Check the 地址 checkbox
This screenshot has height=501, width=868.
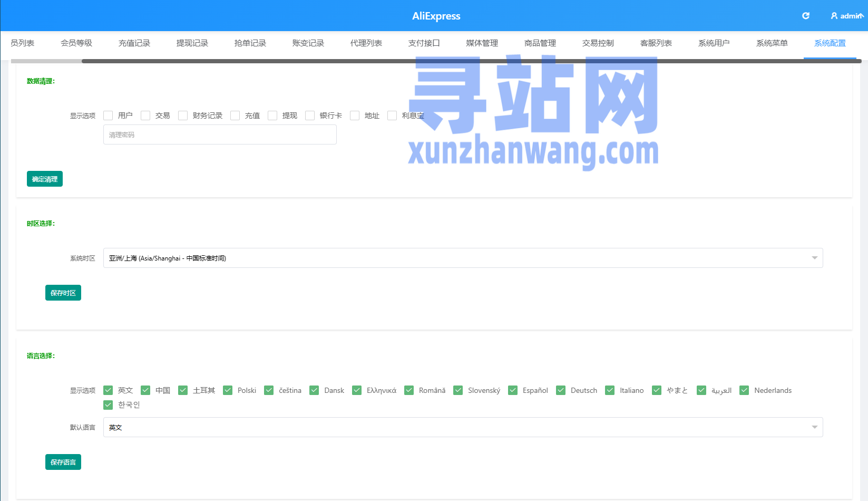coord(355,115)
